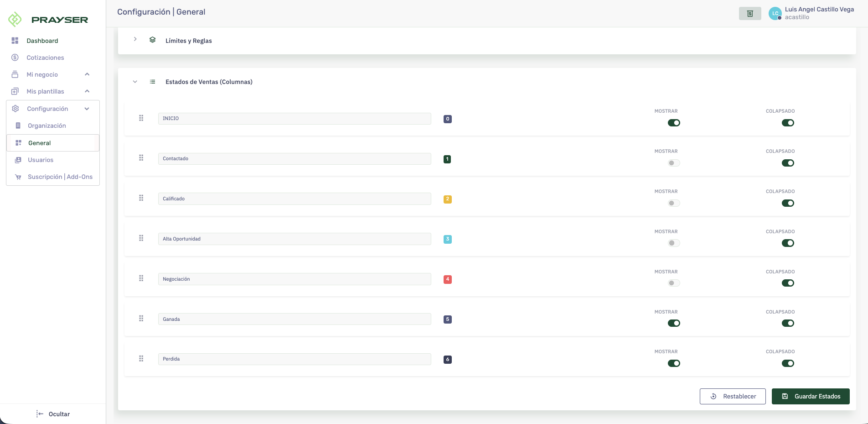Expand the Mi negocio menu chevron
868x424 pixels.
click(87, 74)
